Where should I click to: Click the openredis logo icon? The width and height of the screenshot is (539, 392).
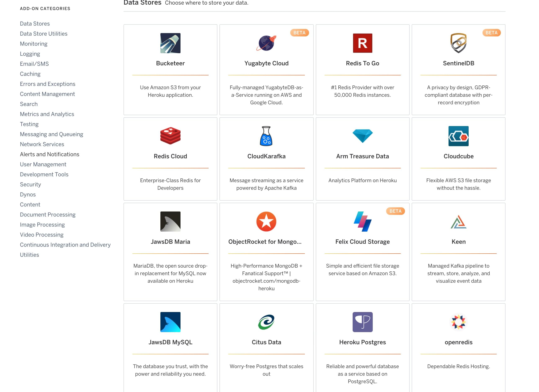(458, 322)
